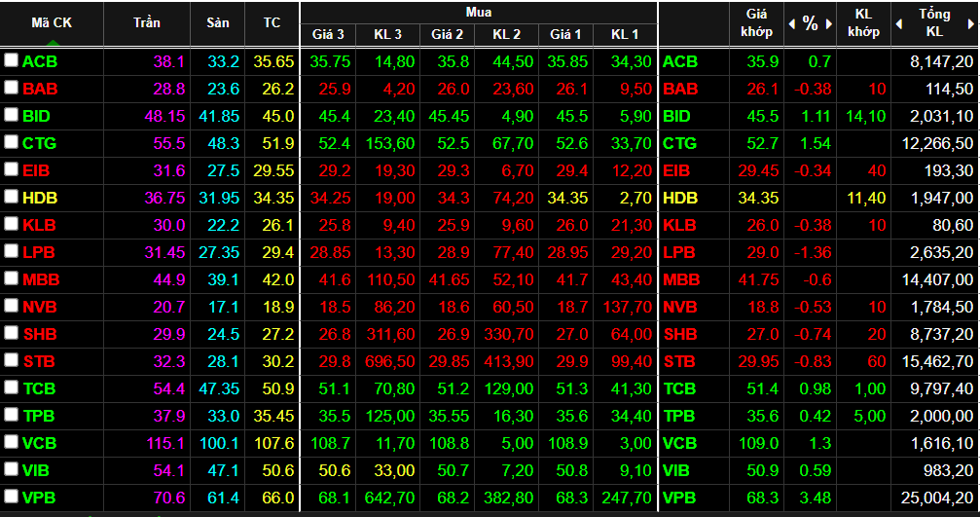Click the left arrow beside % header
Image resolution: width=980 pixels, height=517 pixels.
coord(791,23)
